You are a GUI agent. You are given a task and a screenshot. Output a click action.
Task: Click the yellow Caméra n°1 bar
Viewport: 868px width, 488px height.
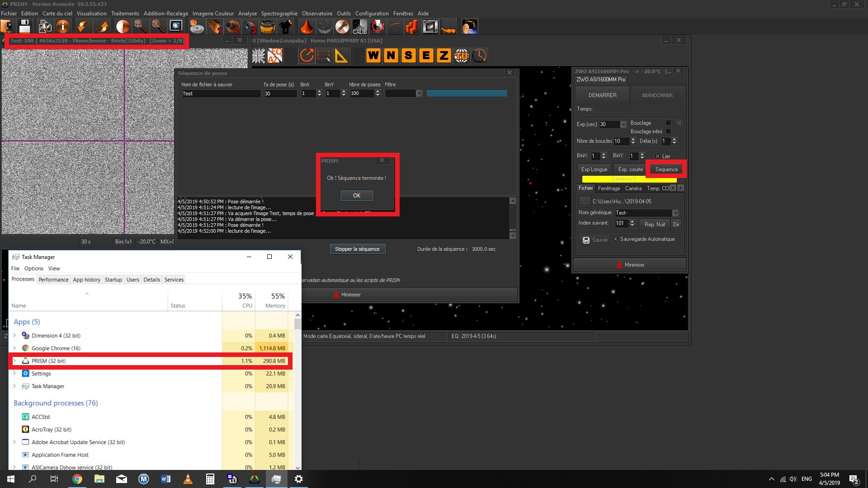[x=629, y=179]
